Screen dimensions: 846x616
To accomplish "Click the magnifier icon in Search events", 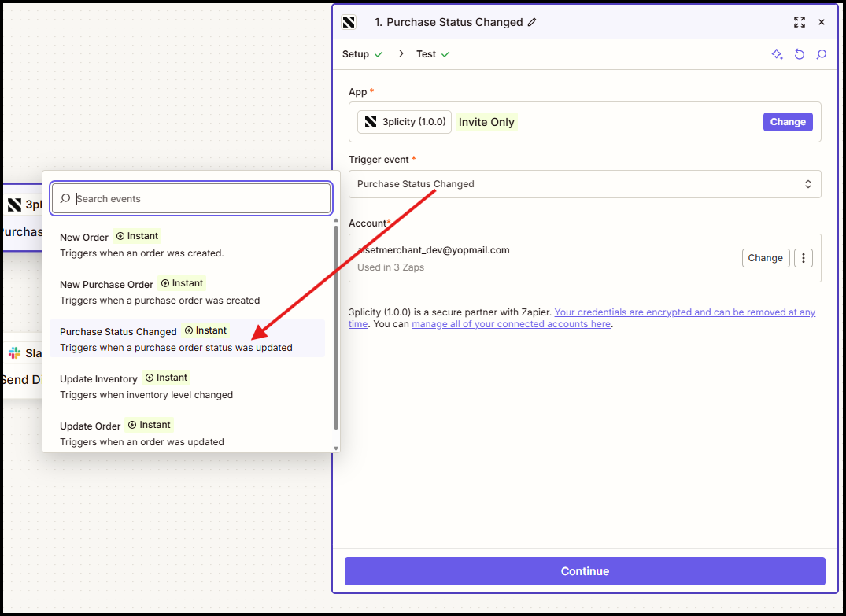I will 65,198.
